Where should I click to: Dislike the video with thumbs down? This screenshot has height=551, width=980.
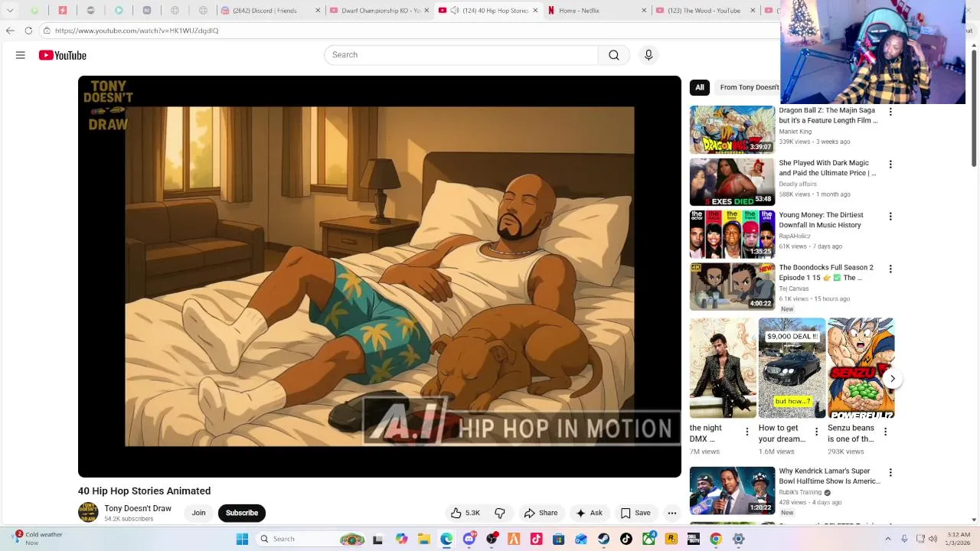coord(500,513)
